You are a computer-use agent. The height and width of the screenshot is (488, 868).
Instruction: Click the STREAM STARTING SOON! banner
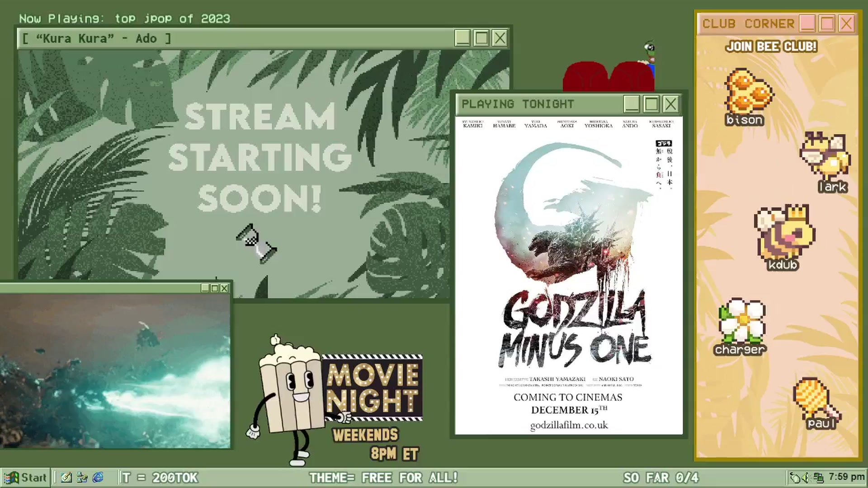pyautogui.click(x=259, y=157)
